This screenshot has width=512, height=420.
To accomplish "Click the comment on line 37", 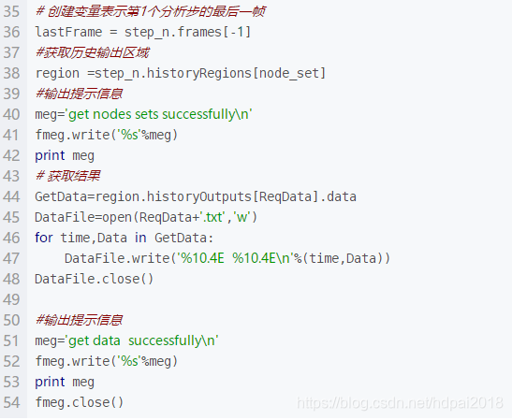I will (92, 52).
